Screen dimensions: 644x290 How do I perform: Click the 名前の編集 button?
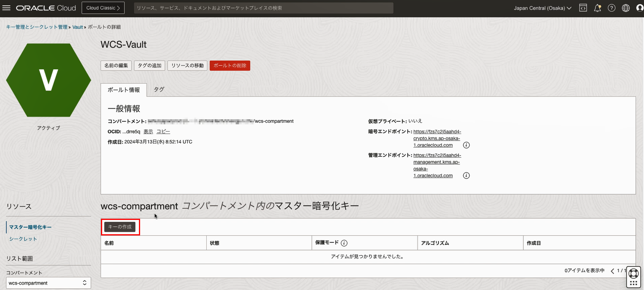[116, 65]
